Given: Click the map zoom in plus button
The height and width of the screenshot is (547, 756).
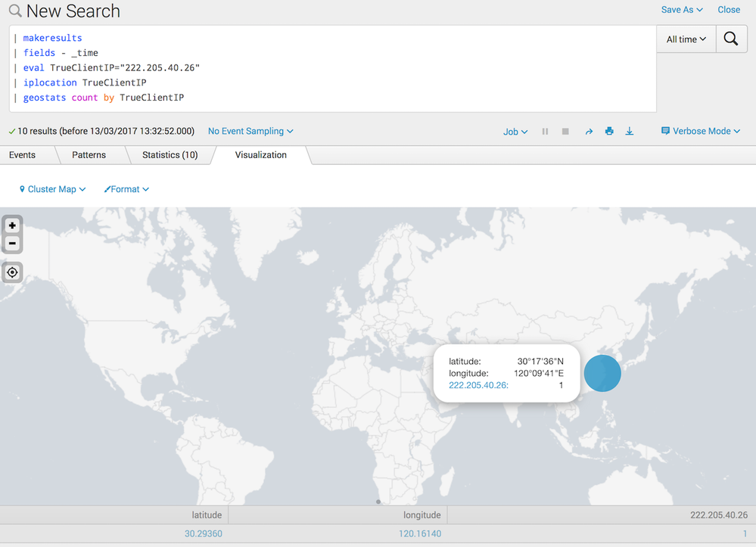Looking at the screenshot, I should 12,225.
